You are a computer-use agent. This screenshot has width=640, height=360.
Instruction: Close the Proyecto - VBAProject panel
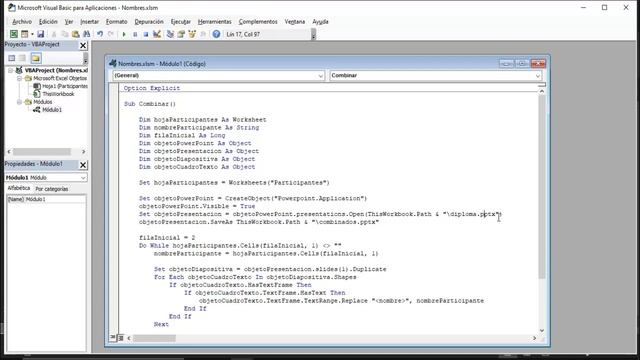click(83, 45)
